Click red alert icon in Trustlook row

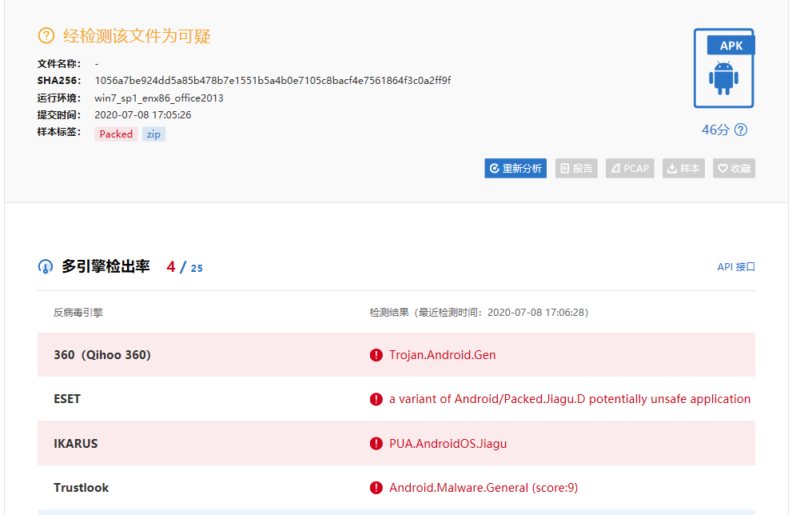(376, 488)
